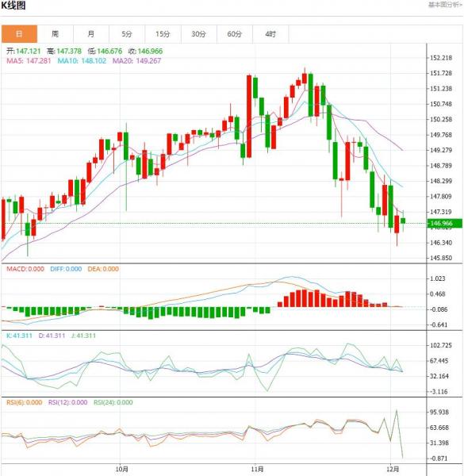The image size is (464, 476).
Task: Click the 11月 timeline marker
Action: point(257,470)
